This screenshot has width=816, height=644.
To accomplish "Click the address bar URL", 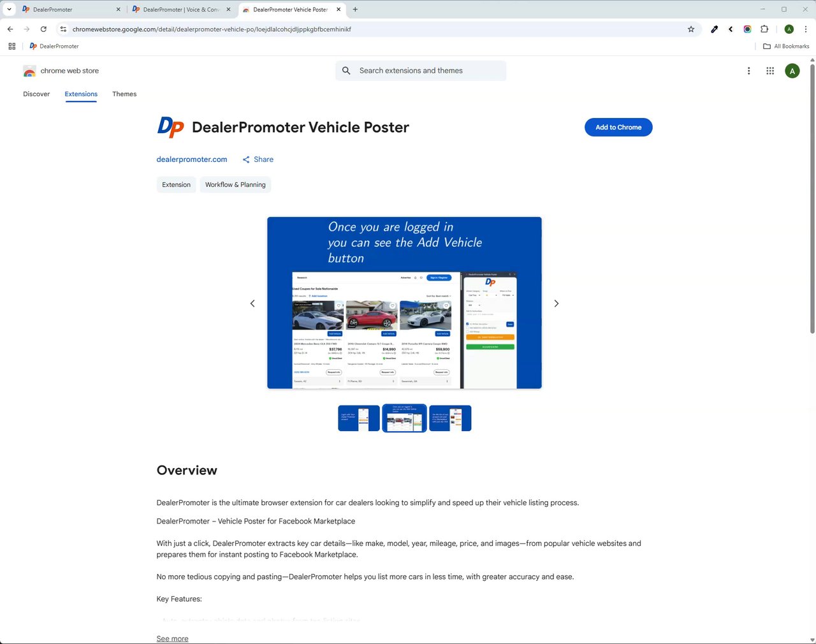I will coord(212,29).
